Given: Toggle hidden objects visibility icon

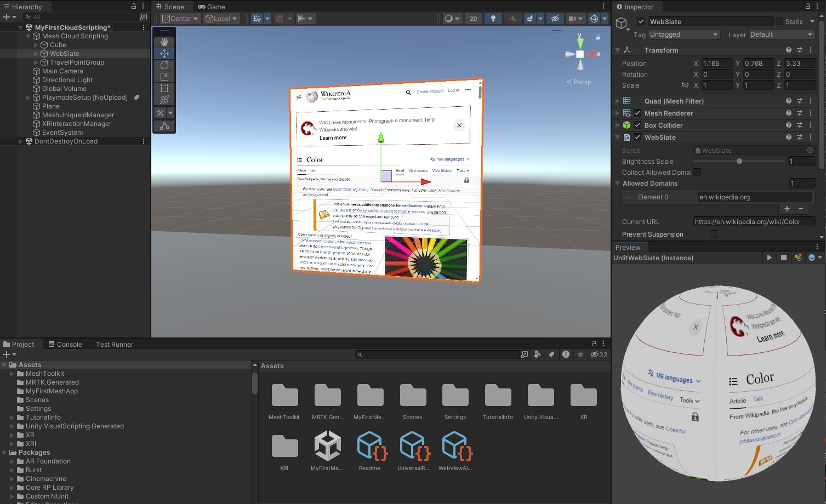Looking at the screenshot, I should (x=555, y=19).
